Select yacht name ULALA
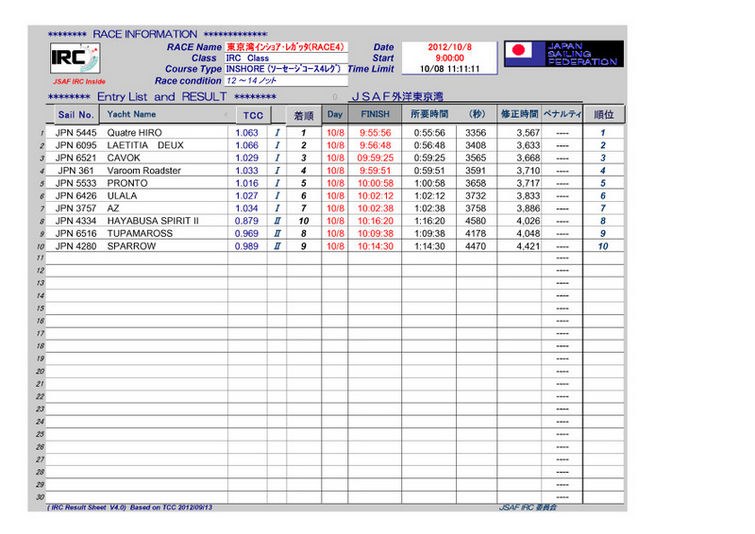This screenshot has width=755, height=534. (x=122, y=195)
